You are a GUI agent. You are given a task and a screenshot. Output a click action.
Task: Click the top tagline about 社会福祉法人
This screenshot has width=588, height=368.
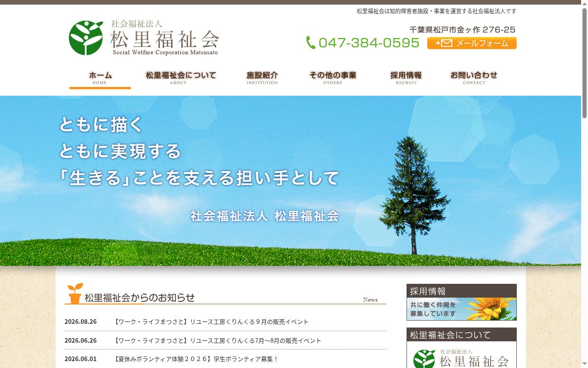436,11
